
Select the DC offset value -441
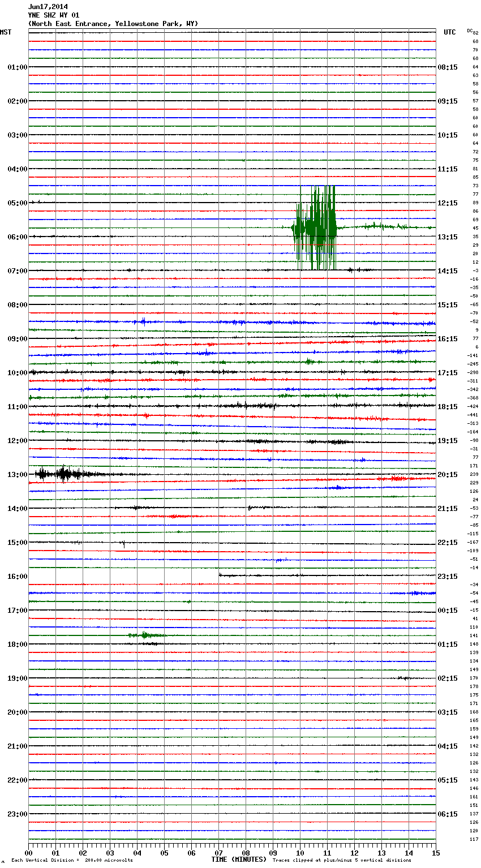click(x=473, y=415)
